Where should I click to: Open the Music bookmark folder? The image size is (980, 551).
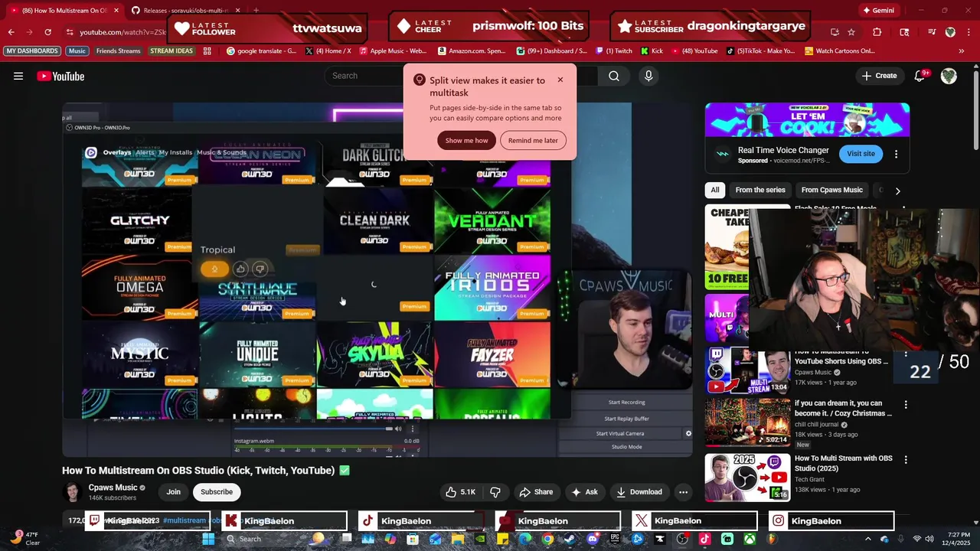pos(77,51)
